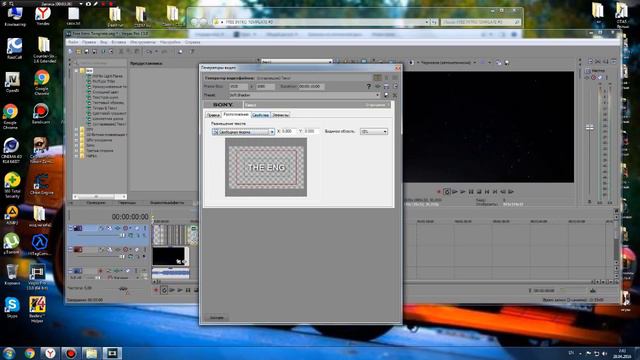Open the Инструменты menu

pos(143,42)
